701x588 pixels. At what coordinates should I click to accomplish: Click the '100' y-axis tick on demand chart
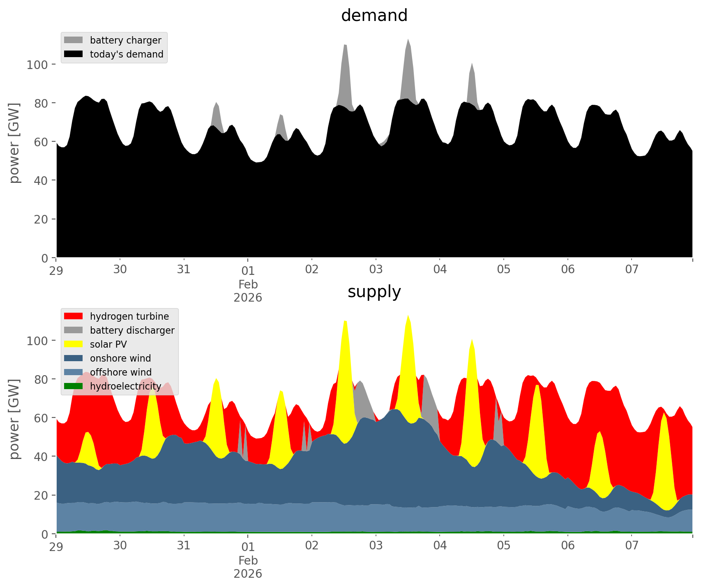pyautogui.click(x=37, y=65)
